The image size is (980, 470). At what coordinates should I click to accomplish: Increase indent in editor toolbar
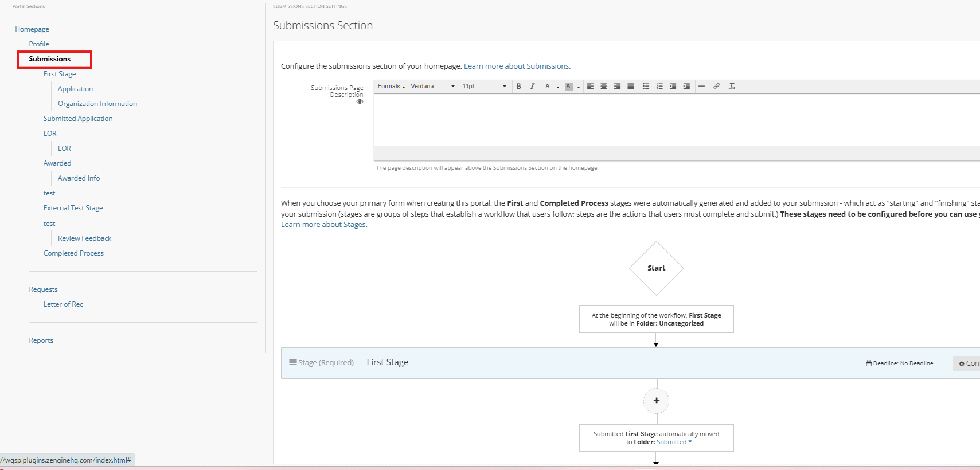(686, 87)
